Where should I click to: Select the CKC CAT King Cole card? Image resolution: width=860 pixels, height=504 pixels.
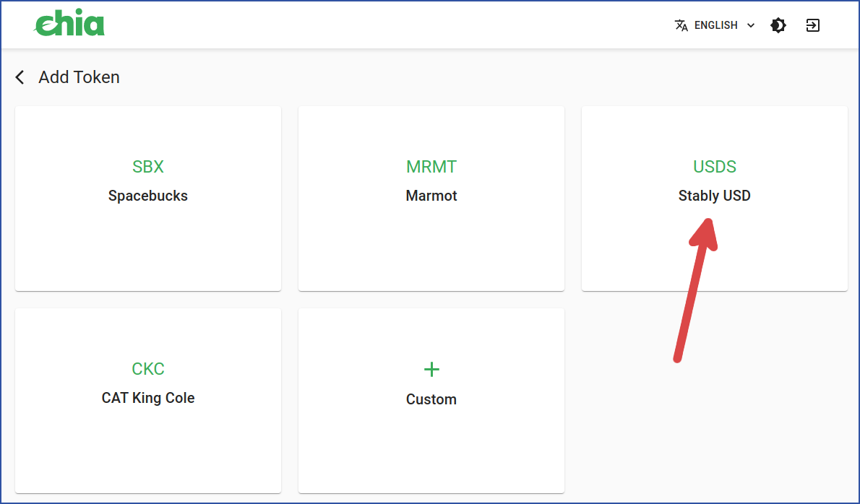pos(148,401)
